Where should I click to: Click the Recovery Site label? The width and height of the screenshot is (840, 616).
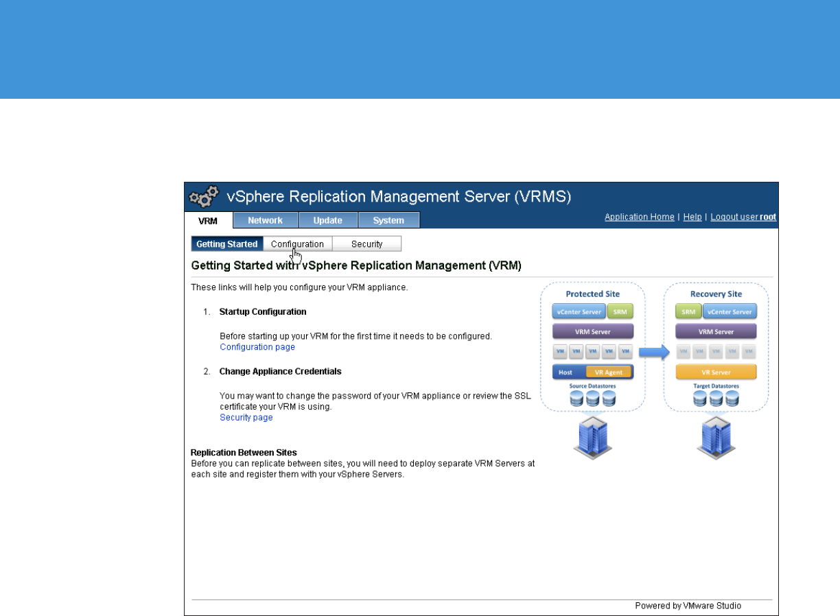(x=716, y=294)
